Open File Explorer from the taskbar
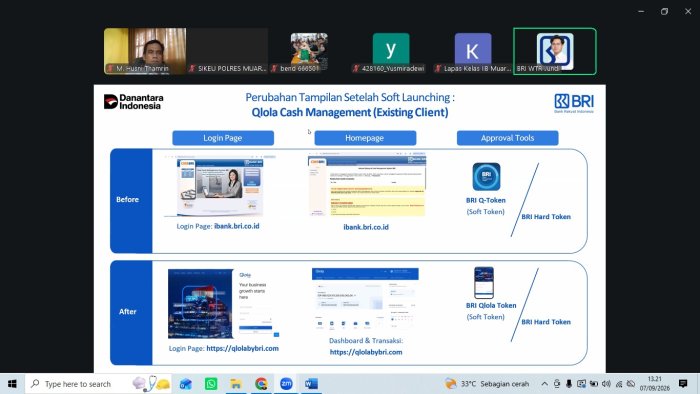The image size is (700, 394). click(236, 384)
